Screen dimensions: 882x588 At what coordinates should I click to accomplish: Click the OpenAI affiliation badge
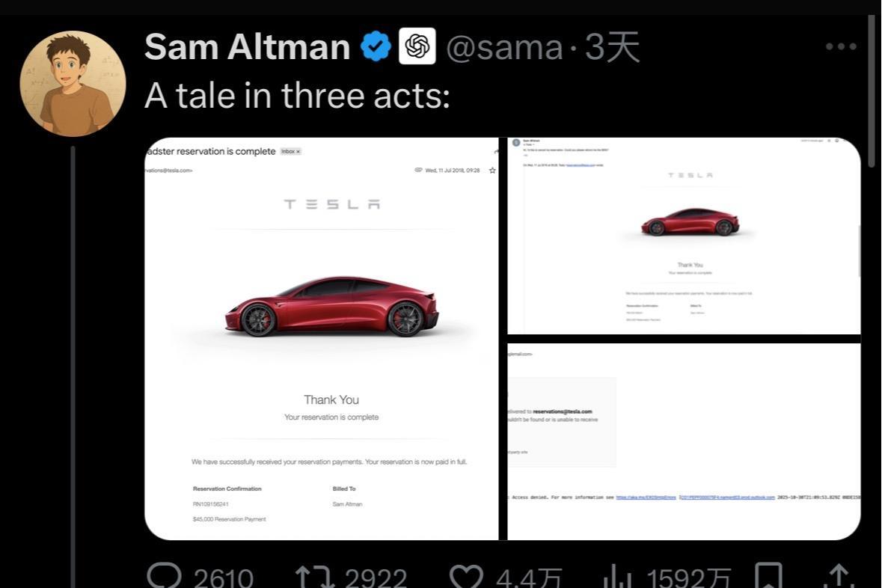click(417, 47)
